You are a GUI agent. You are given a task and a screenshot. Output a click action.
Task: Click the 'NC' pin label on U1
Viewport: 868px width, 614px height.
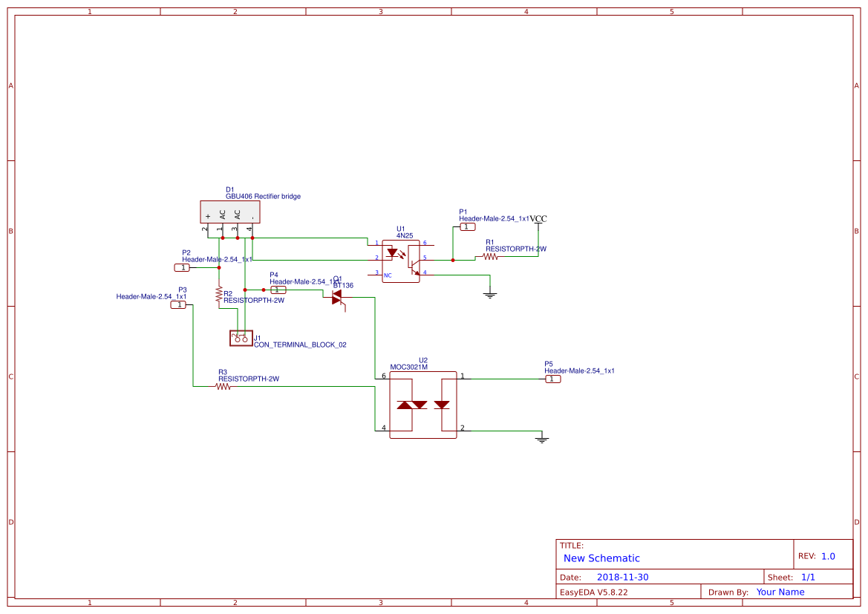(388, 275)
